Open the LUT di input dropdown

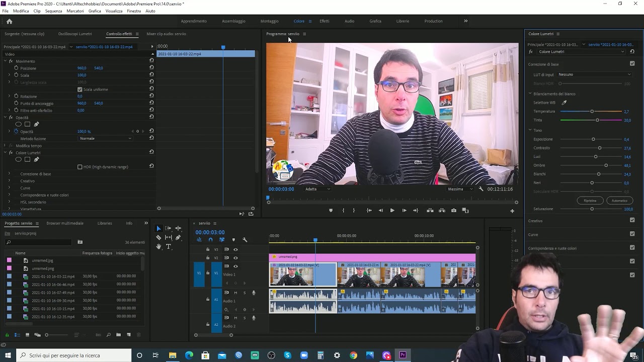594,74
